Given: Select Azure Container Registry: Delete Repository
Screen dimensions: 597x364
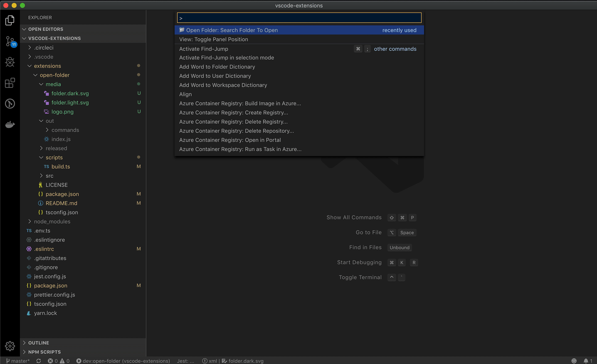Looking at the screenshot, I should (299, 131).
